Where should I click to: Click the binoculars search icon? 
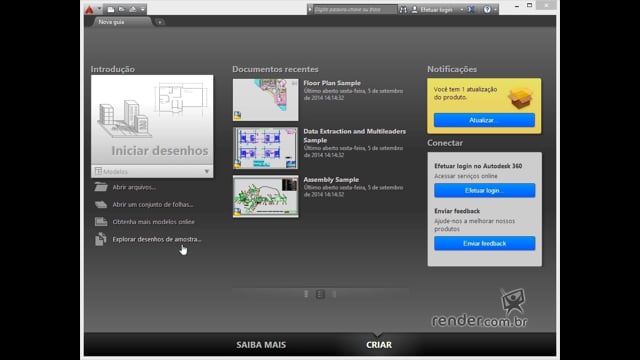click(x=403, y=9)
